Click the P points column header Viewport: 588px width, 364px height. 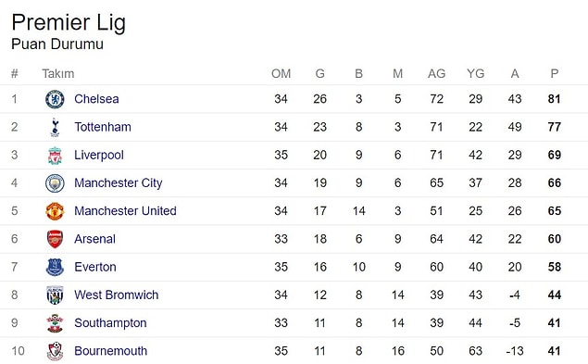click(x=555, y=73)
